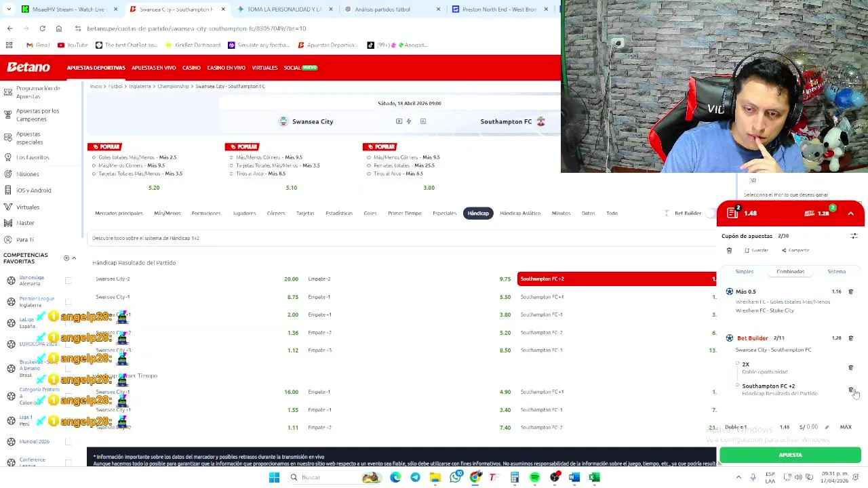Delete all bets with coupon trash icon
The width and height of the screenshot is (868, 488).
click(x=729, y=250)
